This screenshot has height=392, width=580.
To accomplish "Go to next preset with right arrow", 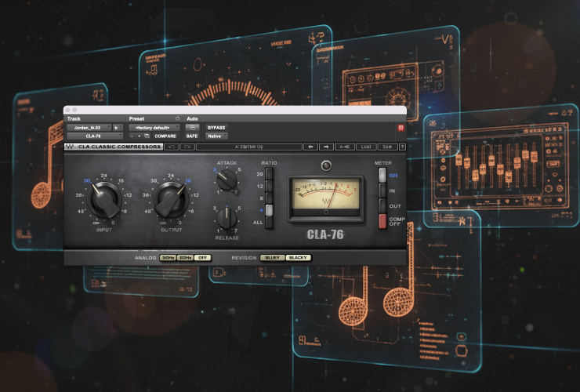I will pos(326,147).
